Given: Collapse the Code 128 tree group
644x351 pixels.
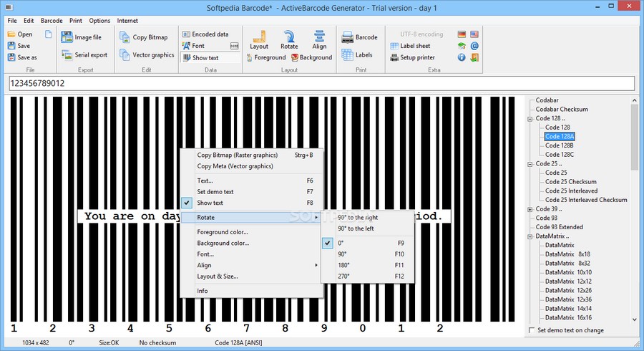Looking at the screenshot, I should tap(529, 118).
